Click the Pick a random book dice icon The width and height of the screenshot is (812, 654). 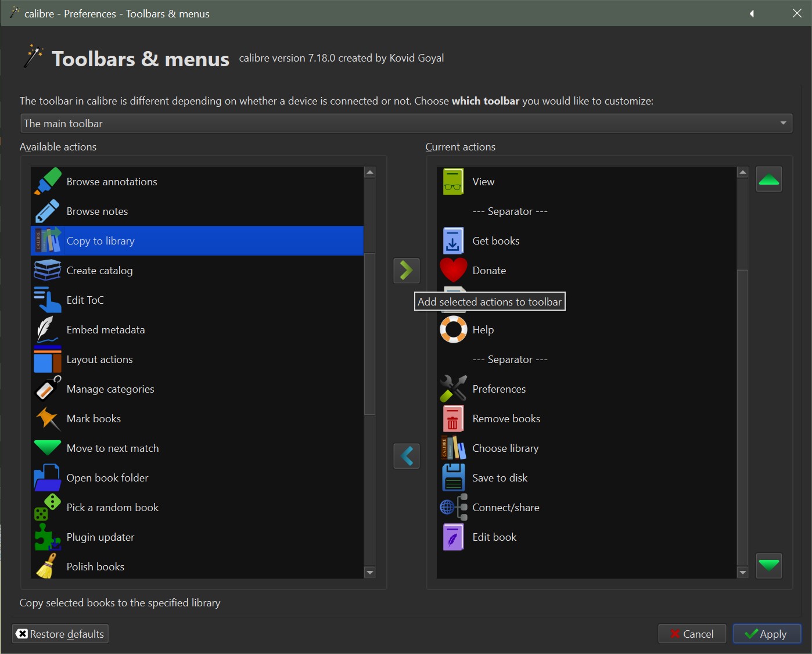click(x=47, y=508)
